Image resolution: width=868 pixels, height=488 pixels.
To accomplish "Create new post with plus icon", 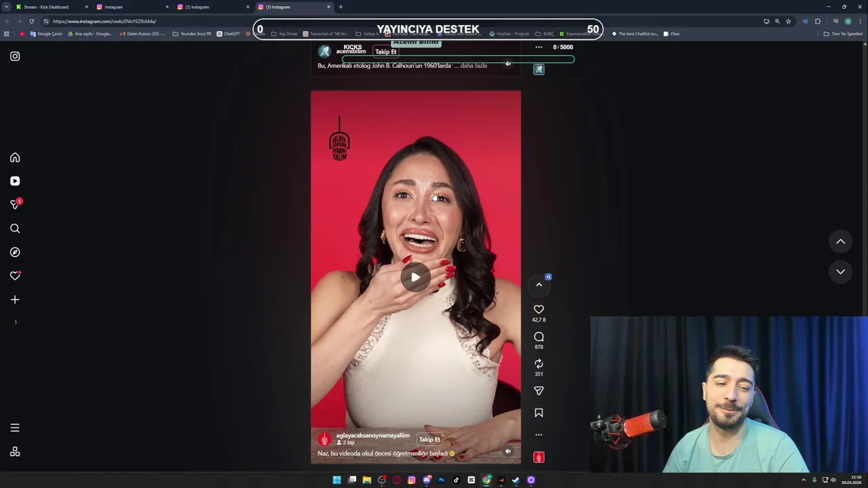I will 15,300.
